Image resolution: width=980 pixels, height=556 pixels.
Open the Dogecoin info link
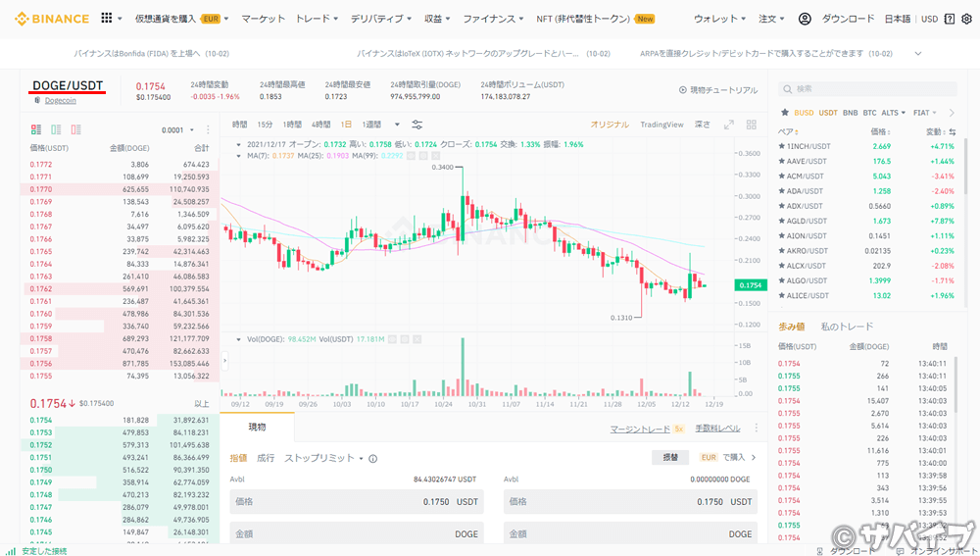pos(61,101)
